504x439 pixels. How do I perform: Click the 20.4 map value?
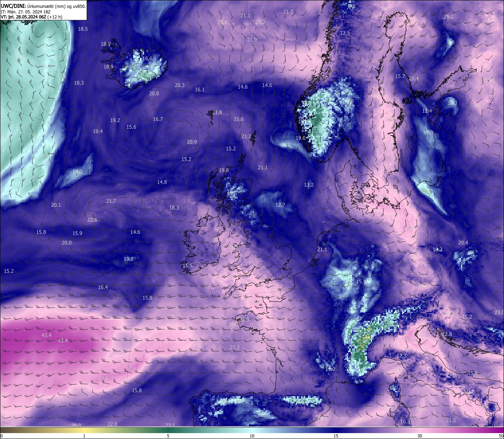(x=463, y=243)
